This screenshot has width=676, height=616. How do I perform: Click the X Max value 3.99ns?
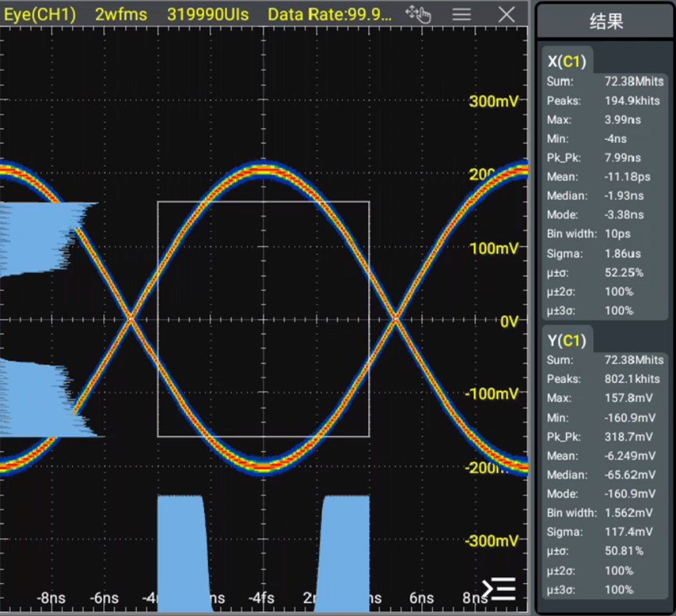coord(623,120)
